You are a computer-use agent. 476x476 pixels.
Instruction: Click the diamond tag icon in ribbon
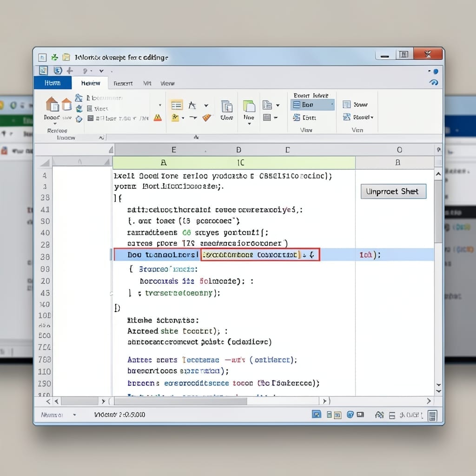point(79,119)
